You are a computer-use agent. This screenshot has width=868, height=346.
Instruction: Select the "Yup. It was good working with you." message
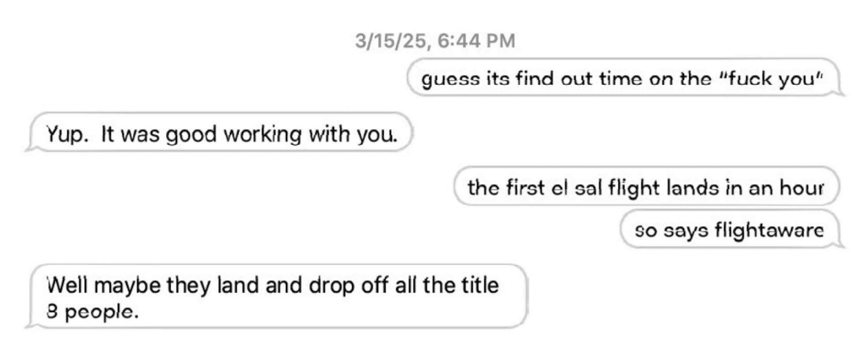pos(218,132)
